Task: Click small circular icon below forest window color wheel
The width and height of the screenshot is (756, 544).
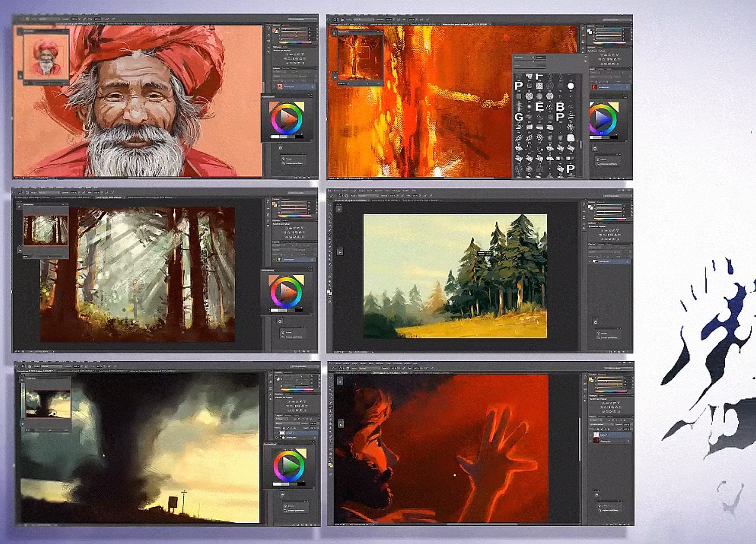Action: pos(280,321)
